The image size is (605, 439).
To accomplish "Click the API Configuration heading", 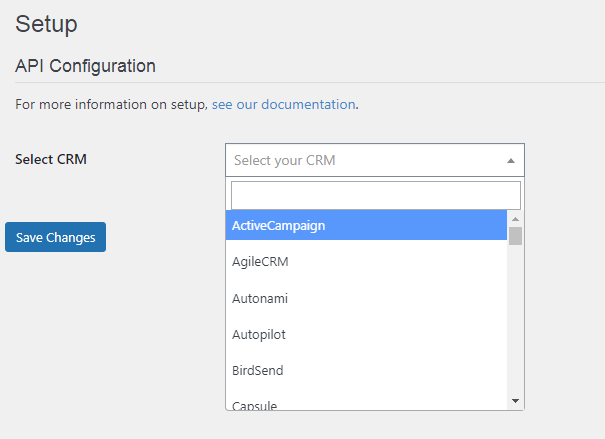I will [x=85, y=66].
